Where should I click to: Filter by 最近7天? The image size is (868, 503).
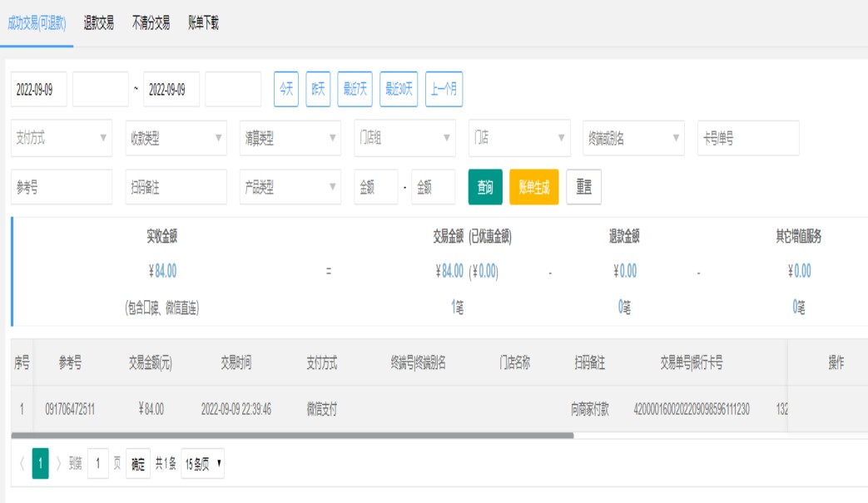(355, 90)
